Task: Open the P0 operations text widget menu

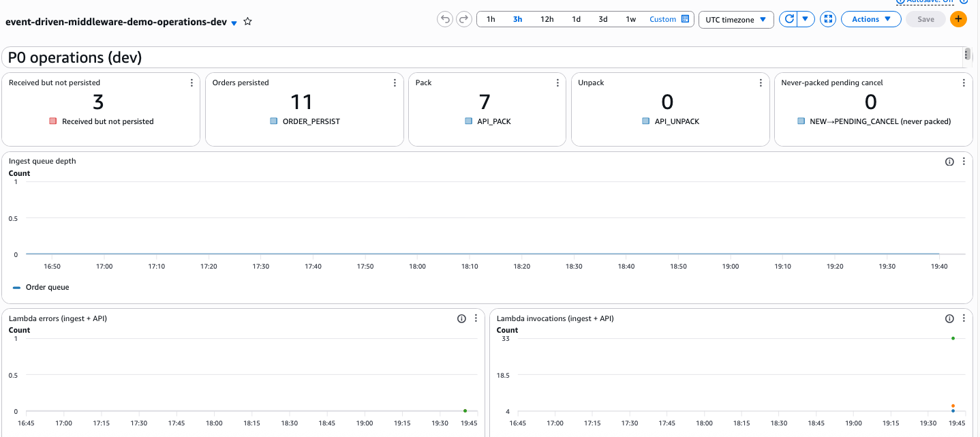Action: pyautogui.click(x=966, y=54)
